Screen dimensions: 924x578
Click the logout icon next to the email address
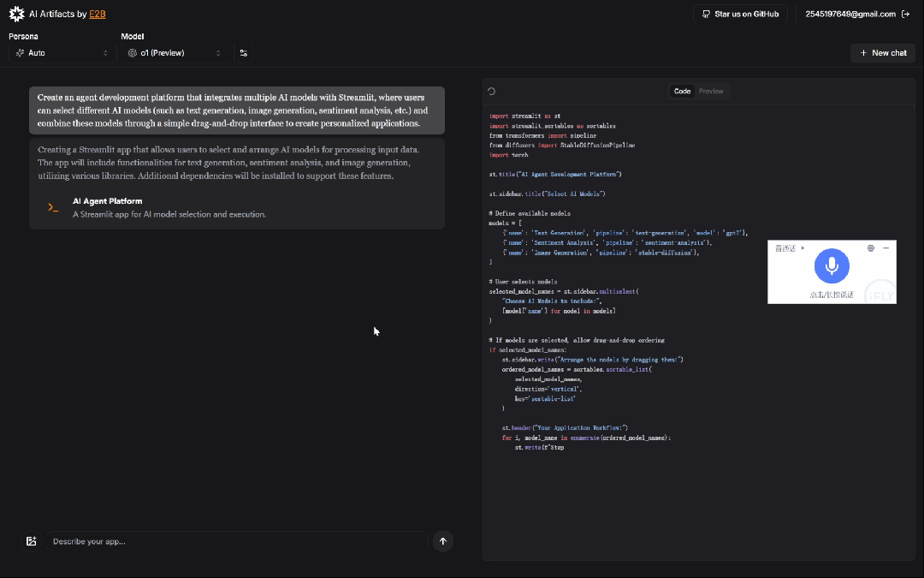click(x=906, y=14)
